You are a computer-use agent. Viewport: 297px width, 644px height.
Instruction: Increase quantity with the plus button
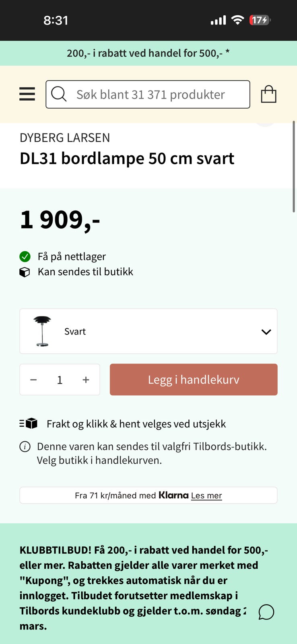pos(86,380)
